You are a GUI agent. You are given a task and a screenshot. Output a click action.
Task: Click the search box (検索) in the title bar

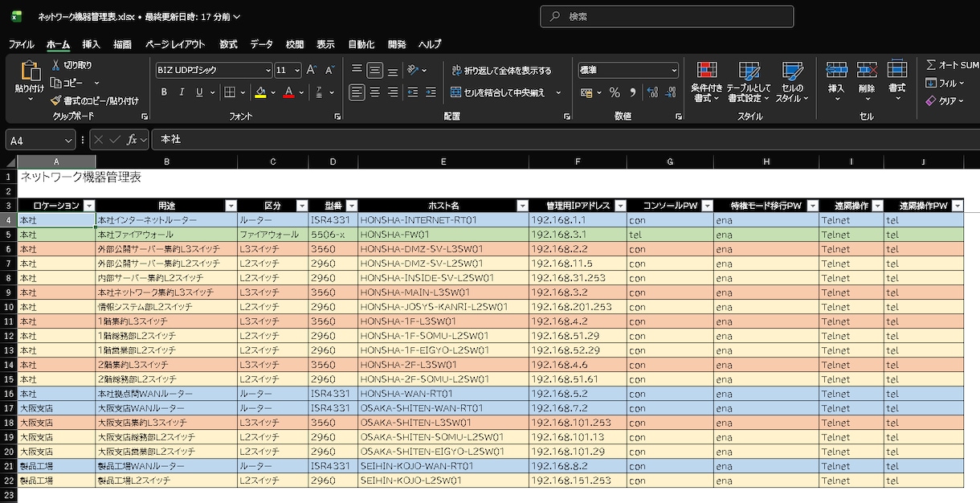click(667, 16)
